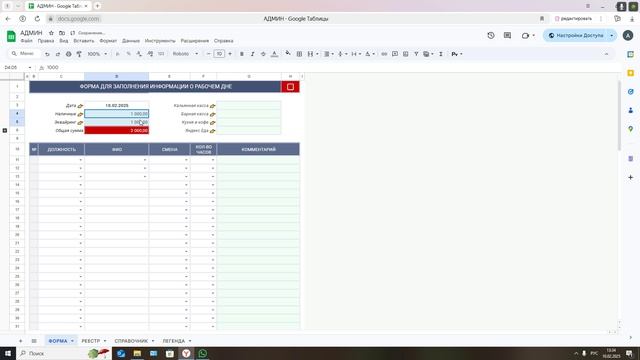Open version history clock icon
The height and width of the screenshot is (360, 640).
(491, 36)
